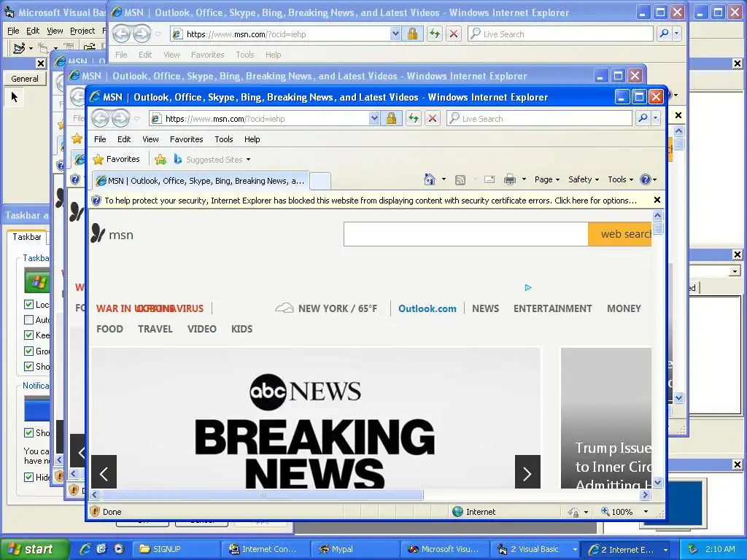The height and width of the screenshot is (560, 747).
Task: Select the MSN browser tab
Action: coord(200,181)
